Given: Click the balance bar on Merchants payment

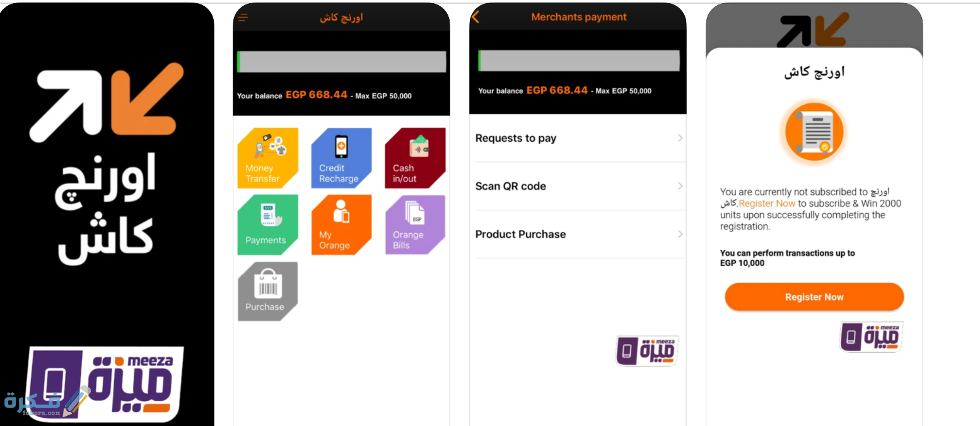Looking at the screenshot, I should [x=579, y=60].
